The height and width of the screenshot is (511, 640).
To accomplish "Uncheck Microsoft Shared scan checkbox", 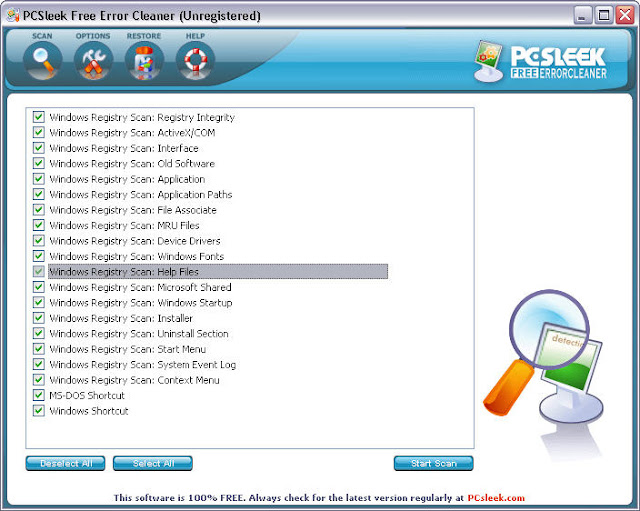I will pos(39,287).
